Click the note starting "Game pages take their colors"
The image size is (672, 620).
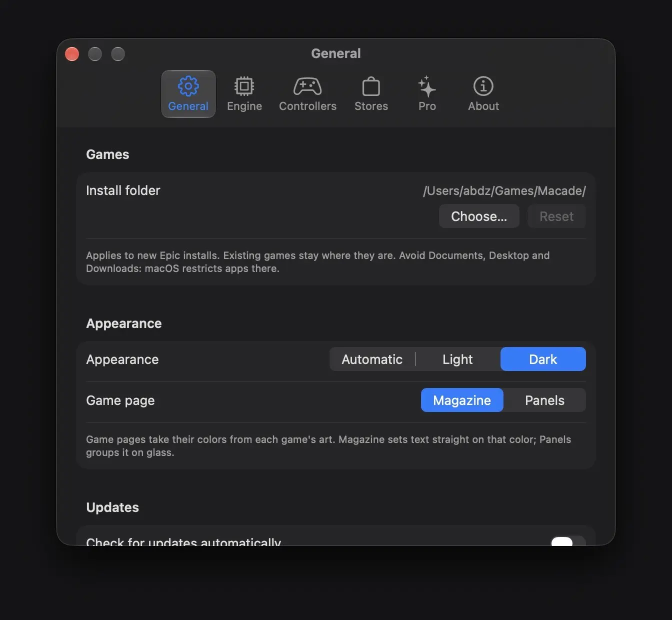click(328, 446)
